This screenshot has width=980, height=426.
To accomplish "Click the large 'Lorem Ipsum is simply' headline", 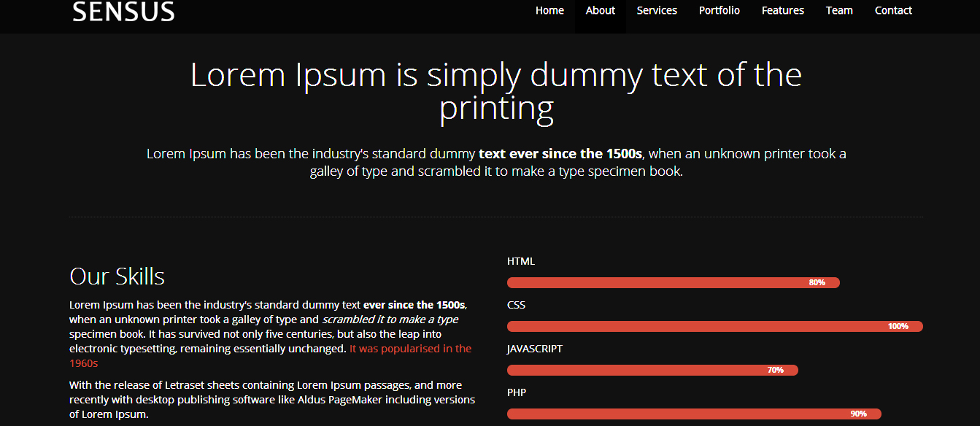I will tap(495, 75).
